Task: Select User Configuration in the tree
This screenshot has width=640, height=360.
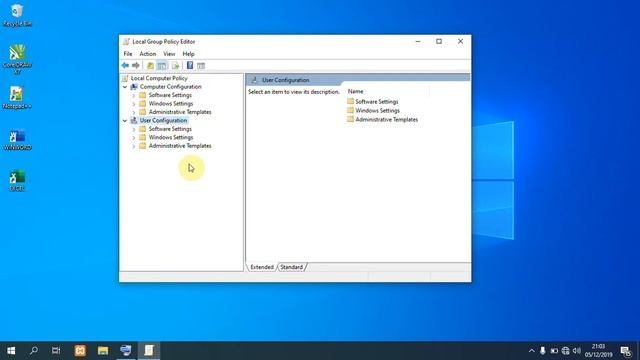Action: click(163, 120)
